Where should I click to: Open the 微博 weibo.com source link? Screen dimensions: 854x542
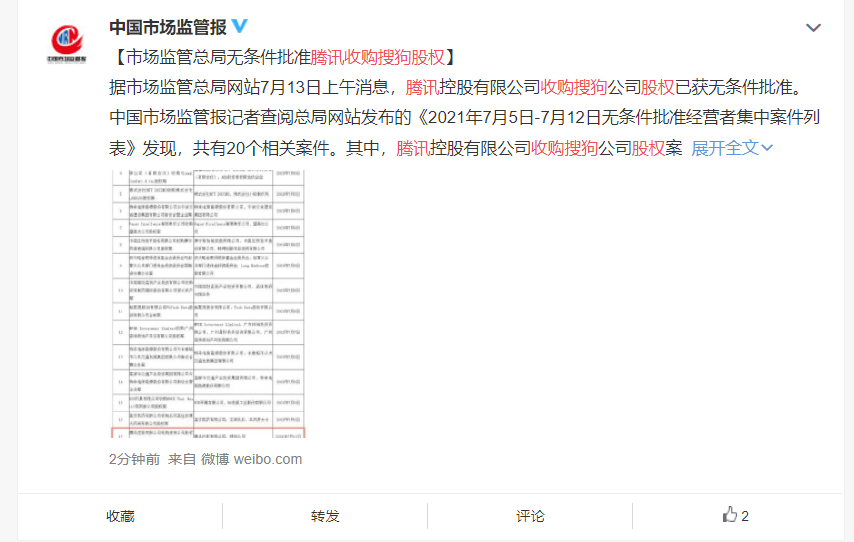pyautogui.click(x=251, y=459)
